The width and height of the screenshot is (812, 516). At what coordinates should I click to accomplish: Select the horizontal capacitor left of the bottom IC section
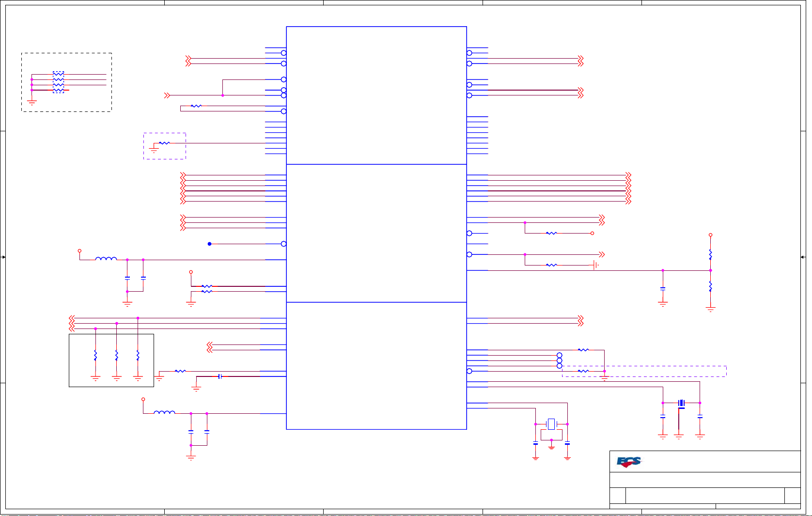pos(220,376)
